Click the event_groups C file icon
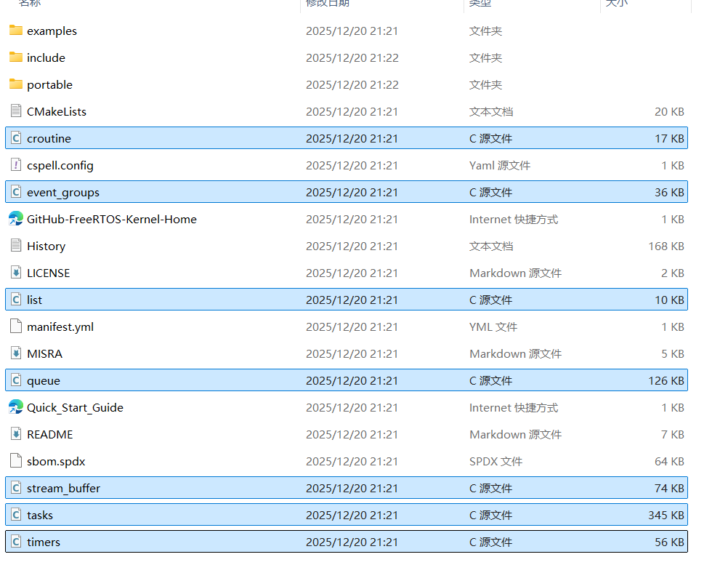Screen dimensions: 728x565 coord(16,191)
